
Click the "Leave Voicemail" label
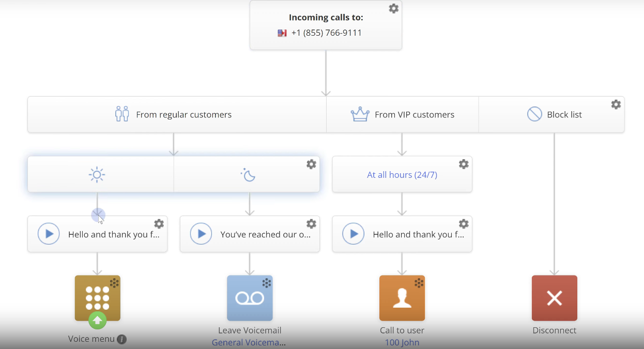click(x=250, y=330)
